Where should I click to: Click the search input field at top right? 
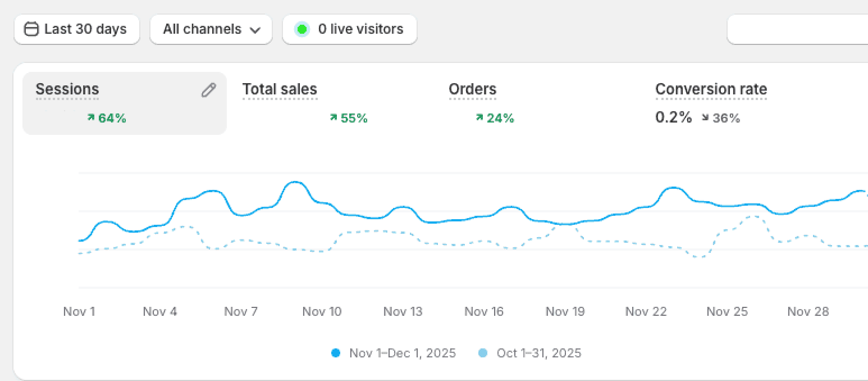(x=797, y=29)
